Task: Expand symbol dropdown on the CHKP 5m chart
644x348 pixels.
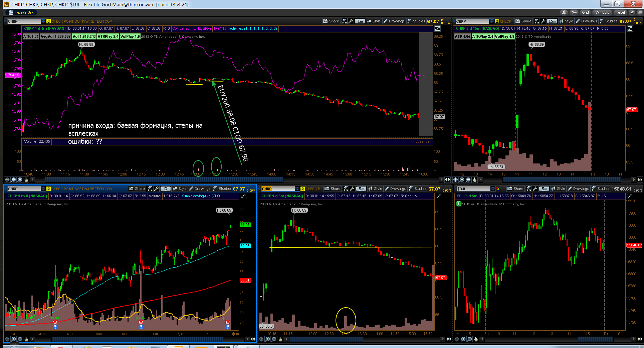Action: 297,189
